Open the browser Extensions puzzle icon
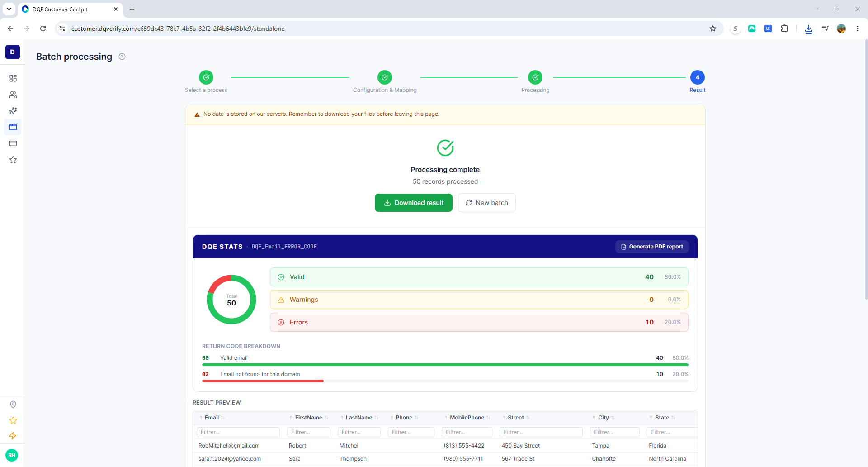 784,29
